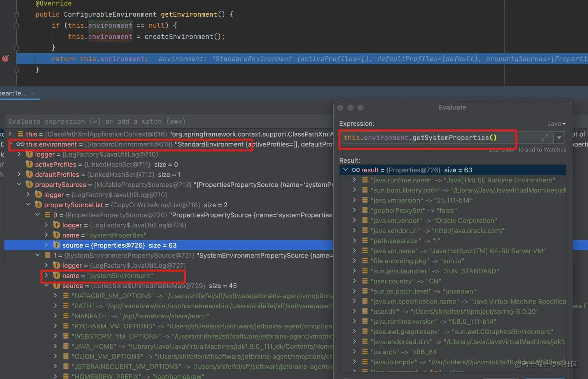
Task: Click entry icon of "user.dir" result row
Action: (x=365, y=311)
